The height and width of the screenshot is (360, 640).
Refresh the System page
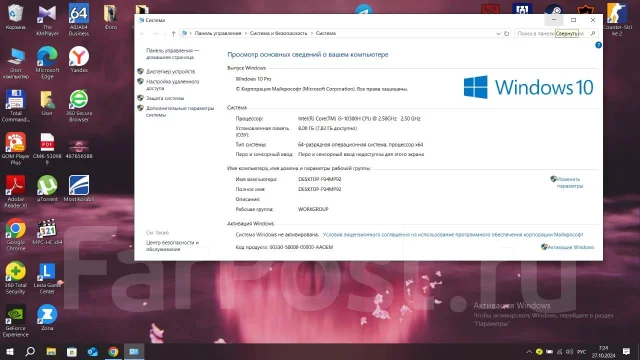[x=507, y=33]
